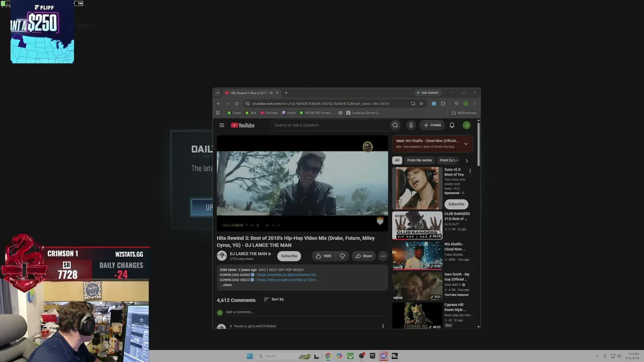644x362 pixels.
Task: Mute the tab via its speaker icon
Action: [271, 93]
